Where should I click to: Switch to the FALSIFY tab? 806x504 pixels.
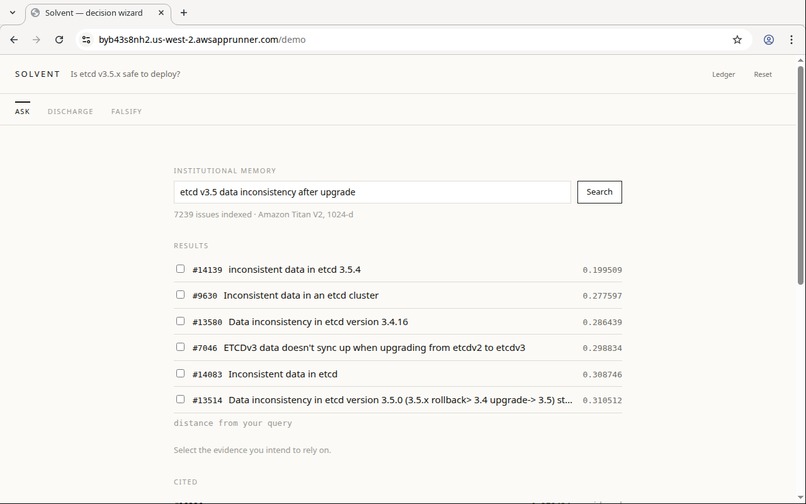[126, 111]
